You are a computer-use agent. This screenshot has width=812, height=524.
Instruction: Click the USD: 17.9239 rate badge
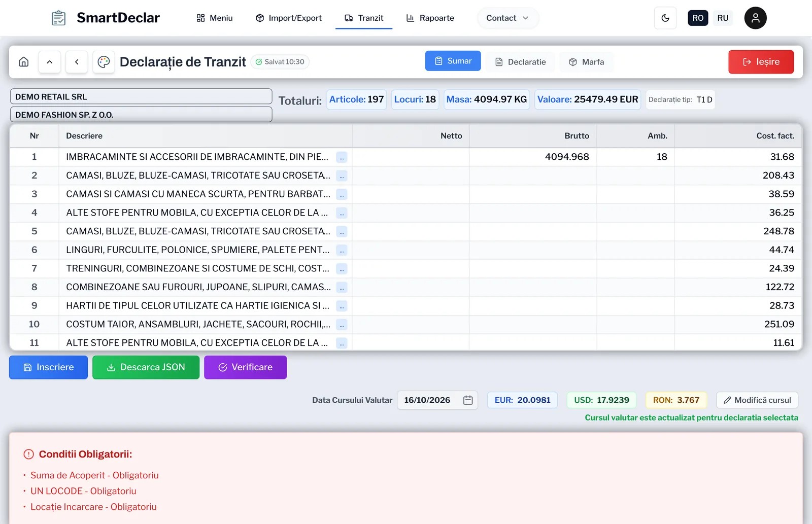[x=601, y=400]
